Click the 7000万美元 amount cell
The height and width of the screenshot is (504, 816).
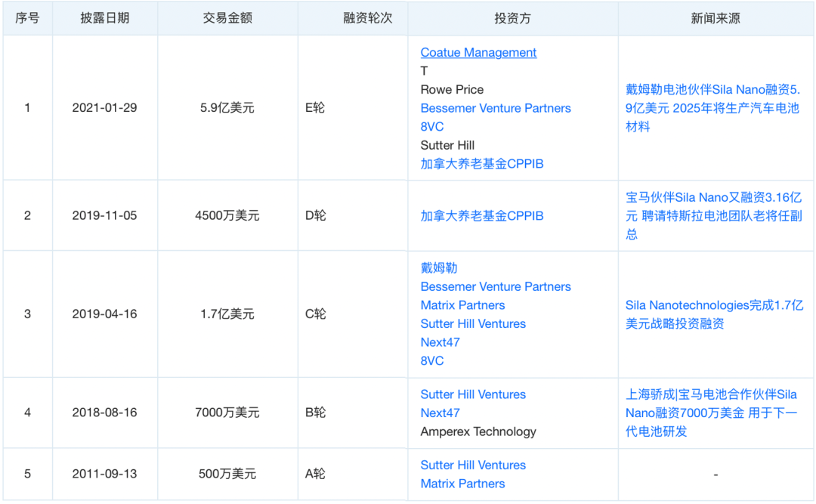pyautogui.click(x=227, y=413)
